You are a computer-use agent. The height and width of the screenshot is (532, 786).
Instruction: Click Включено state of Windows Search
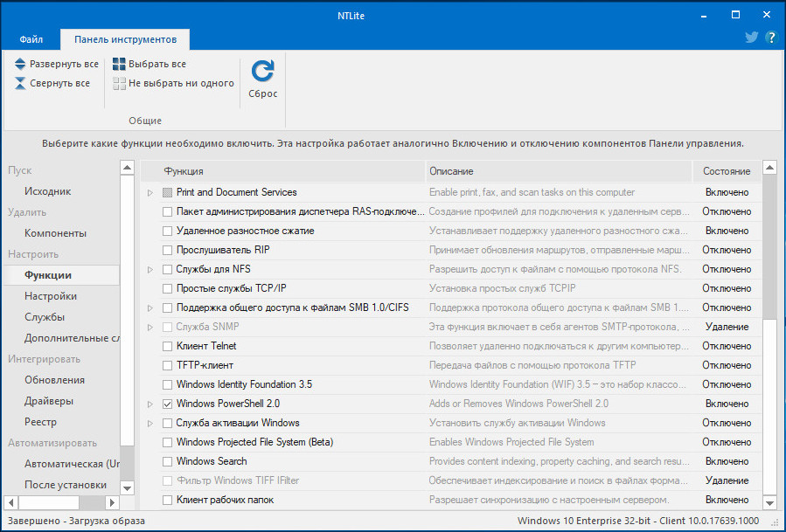tap(727, 461)
